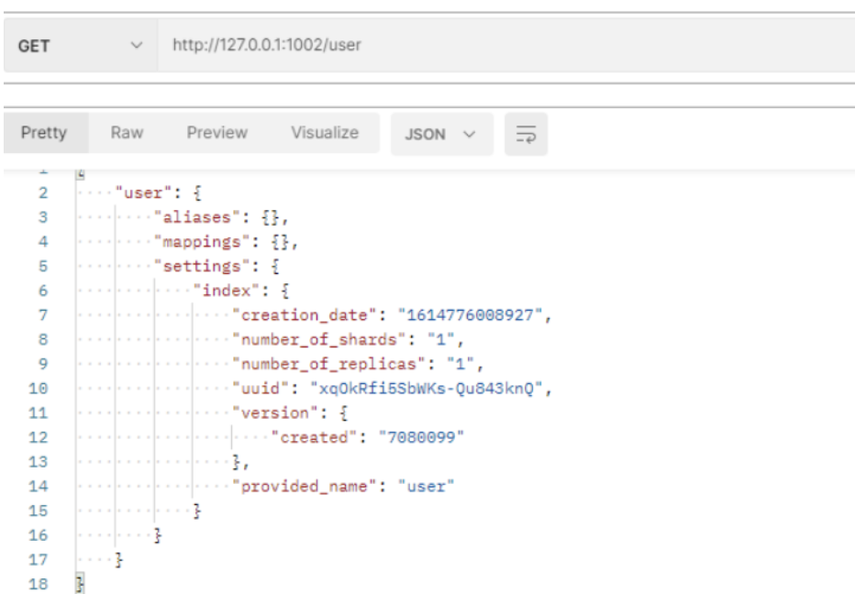Select the Visualize tab
Viewport: 855px width, 616px height.
325,133
